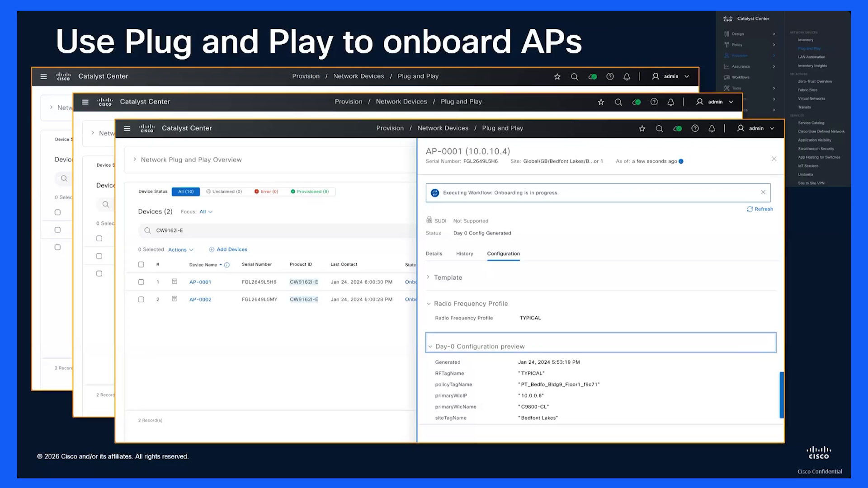Open the hamburger menu in front Catalyst Center window
This screenshot has height=488, width=868.
[x=127, y=128]
